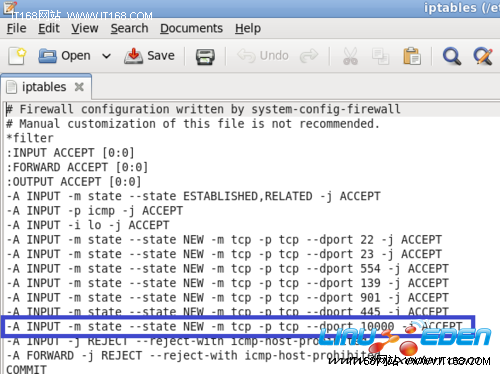Image resolution: width=500 pixels, height=374 pixels.
Task: Click the Cut scissors icon
Action: pos(350,56)
